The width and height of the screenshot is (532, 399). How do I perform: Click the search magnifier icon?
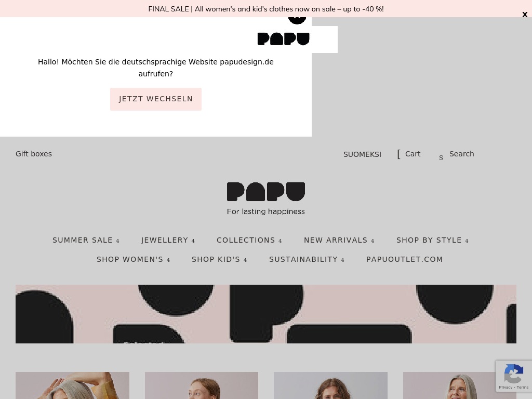[x=441, y=158]
